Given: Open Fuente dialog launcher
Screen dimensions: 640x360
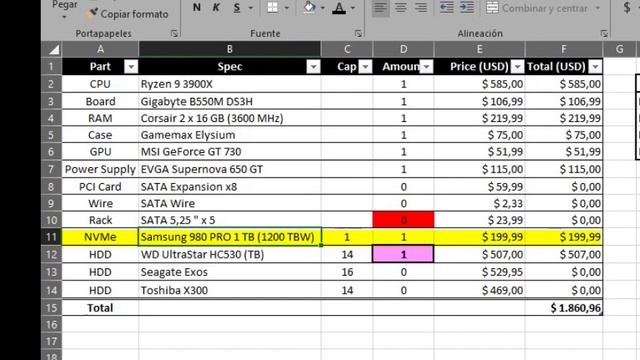Looking at the screenshot, I should [x=358, y=34].
